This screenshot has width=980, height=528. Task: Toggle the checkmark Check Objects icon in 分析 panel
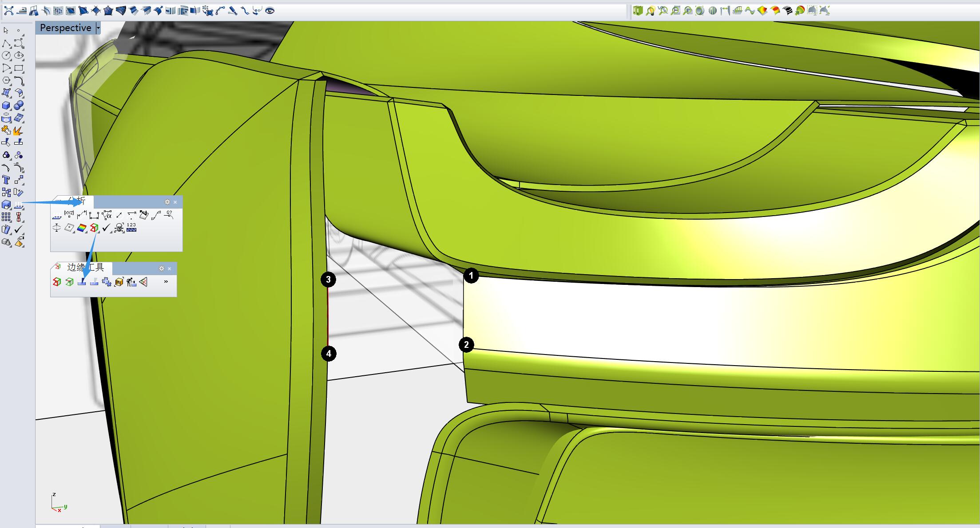click(106, 228)
